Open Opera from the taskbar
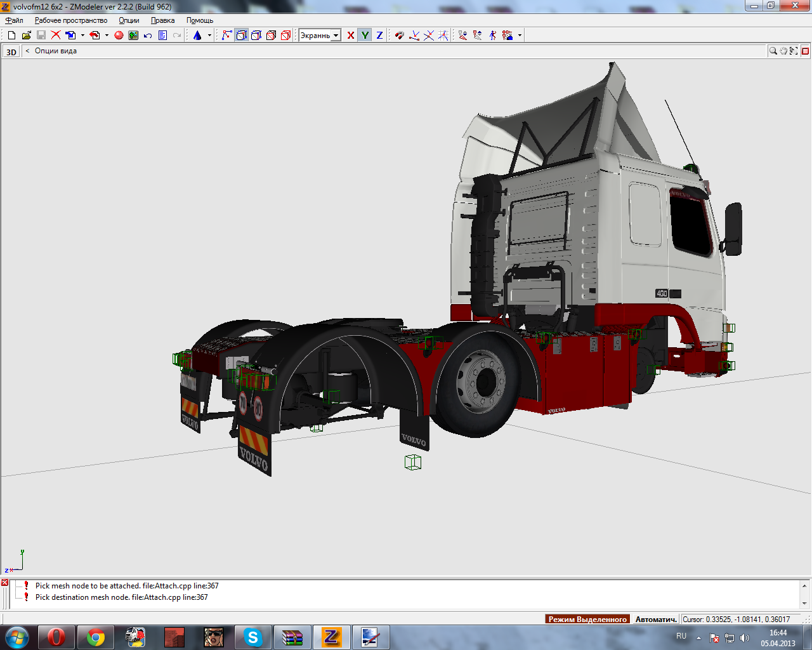The height and width of the screenshot is (650, 812). point(56,637)
